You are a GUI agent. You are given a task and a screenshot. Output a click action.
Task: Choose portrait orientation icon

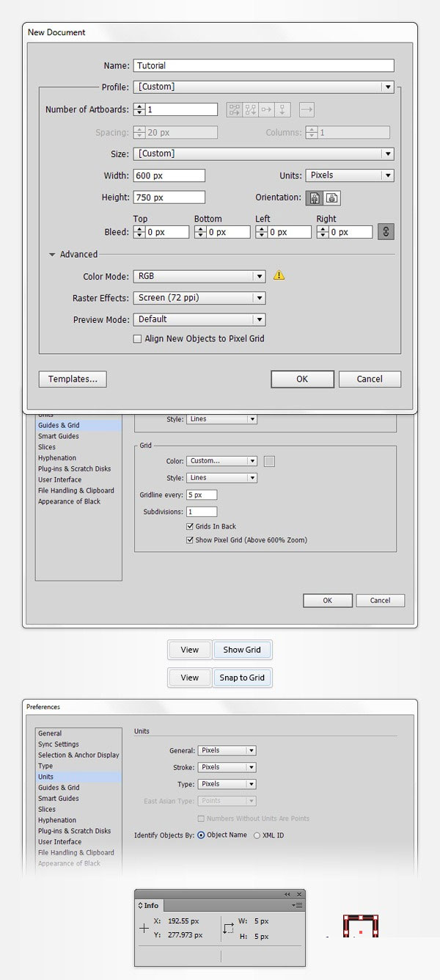(316, 198)
